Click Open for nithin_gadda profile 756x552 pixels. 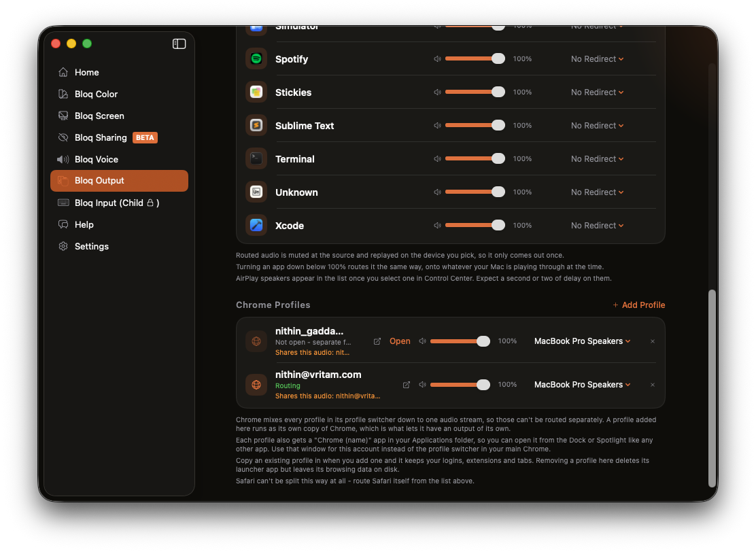tap(400, 341)
